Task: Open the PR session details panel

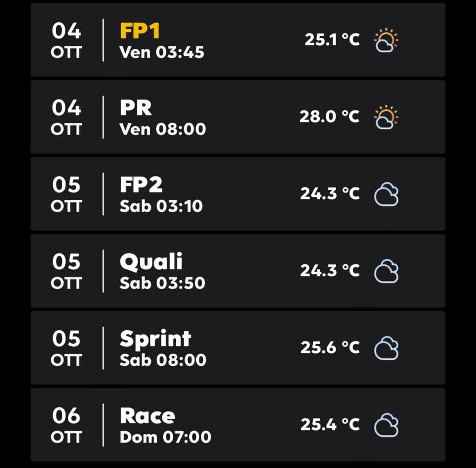Action: 238,116
